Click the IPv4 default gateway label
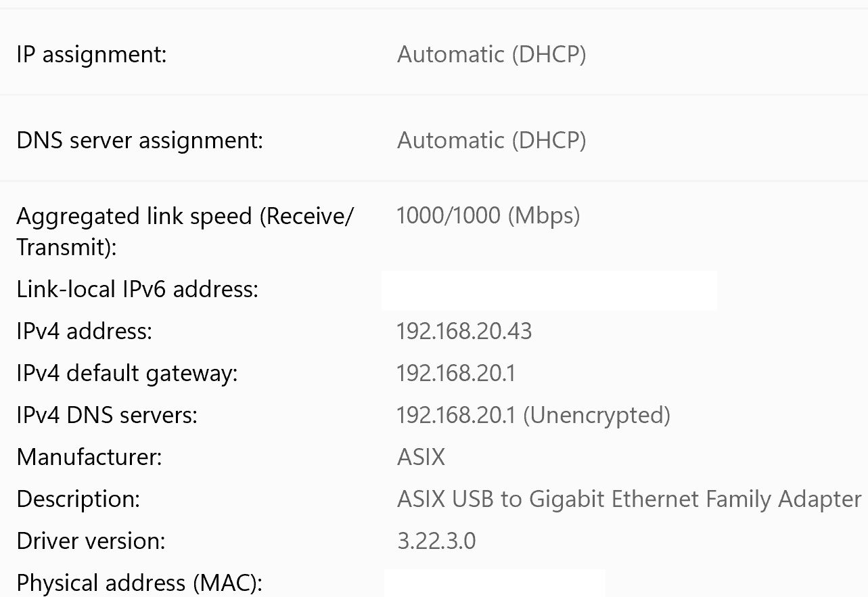Screen dimensions: 868x597 pyautogui.click(x=127, y=374)
